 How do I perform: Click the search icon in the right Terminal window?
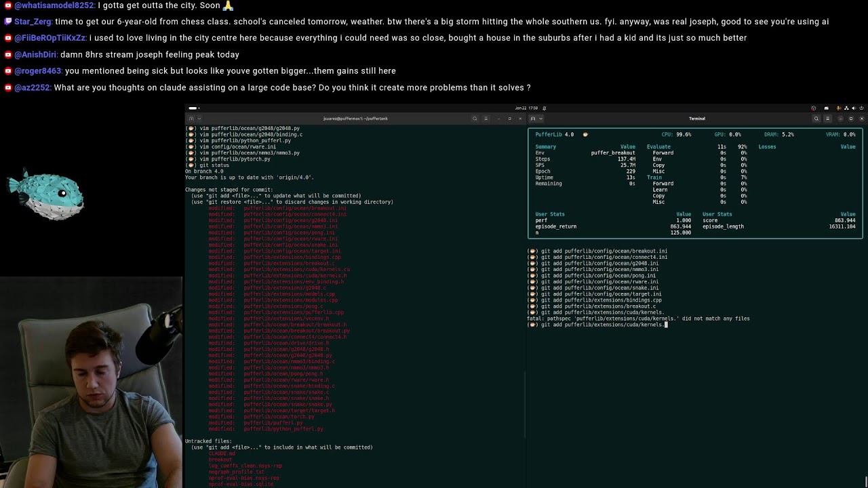click(x=816, y=119)
